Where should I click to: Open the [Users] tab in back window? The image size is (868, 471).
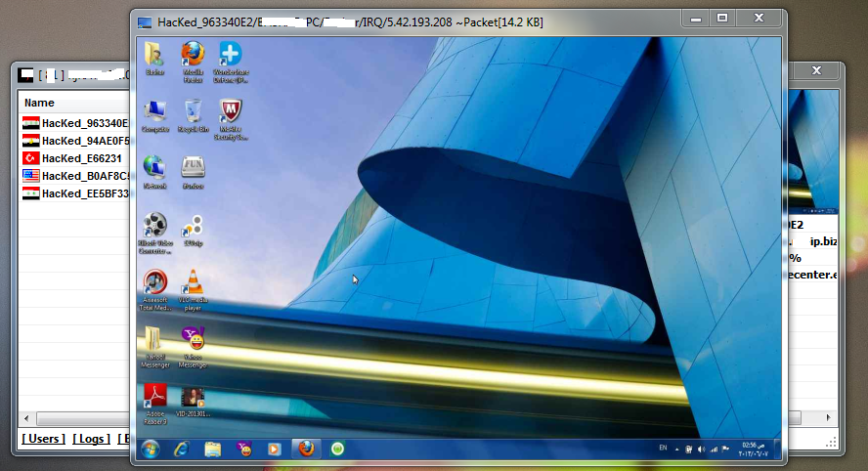[x=44, y=439]
